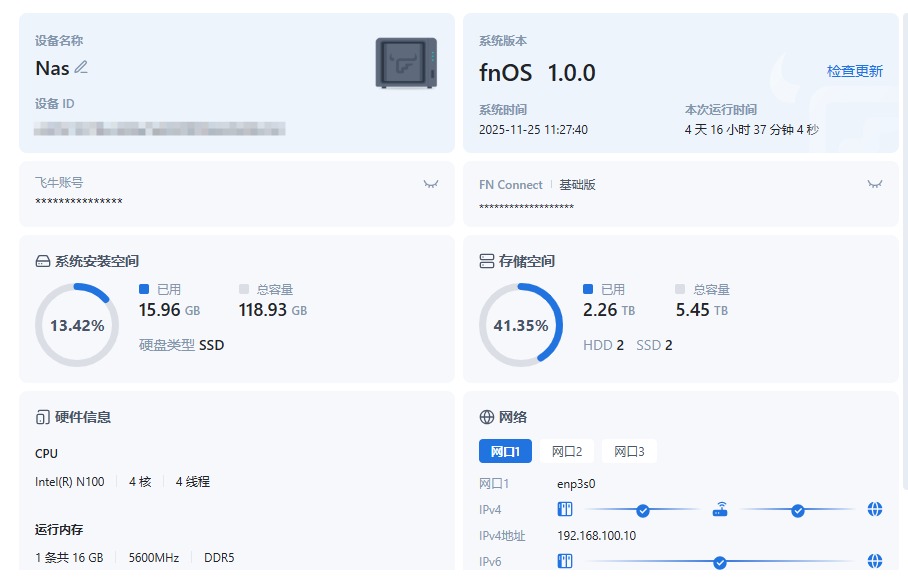Image resolution: width=908 pixels, height=586 pixels.
Task: Click the internet globe icon on IPv4 row
Action: 874,510
